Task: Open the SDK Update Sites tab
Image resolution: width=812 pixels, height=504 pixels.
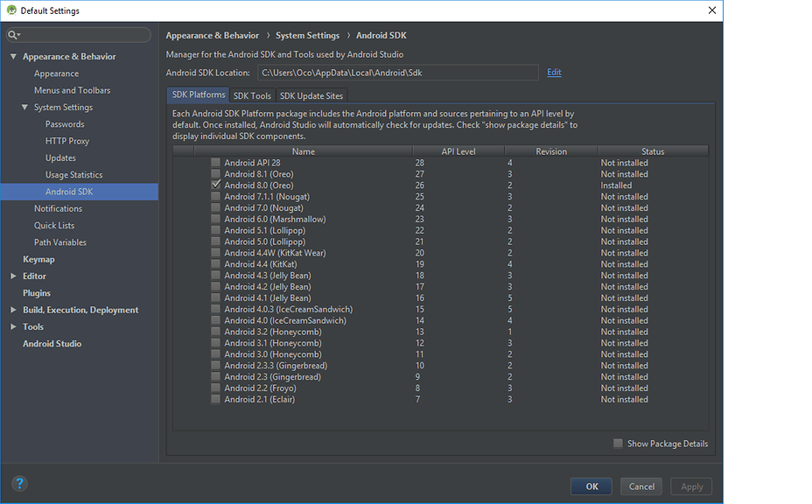Action: click(x=311, y=96)
